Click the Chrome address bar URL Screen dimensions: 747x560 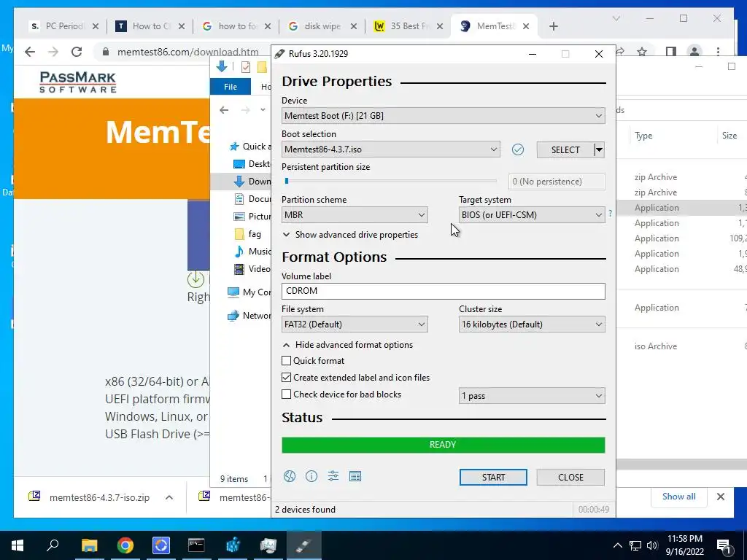tap(187, 52)
